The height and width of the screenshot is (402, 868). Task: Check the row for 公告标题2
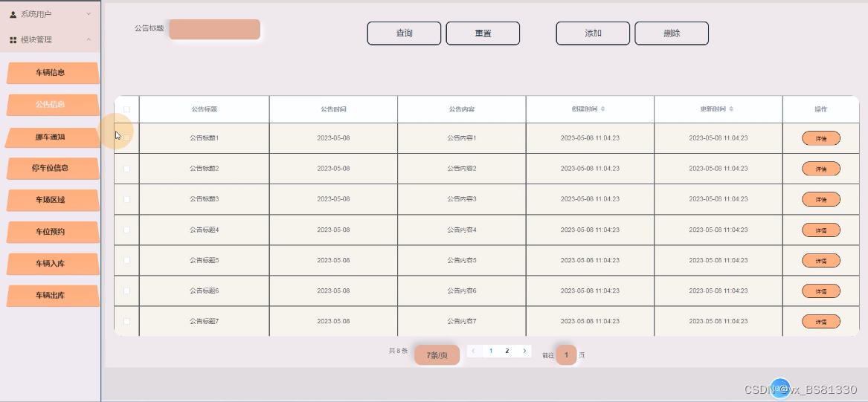[x=126, y=169]
